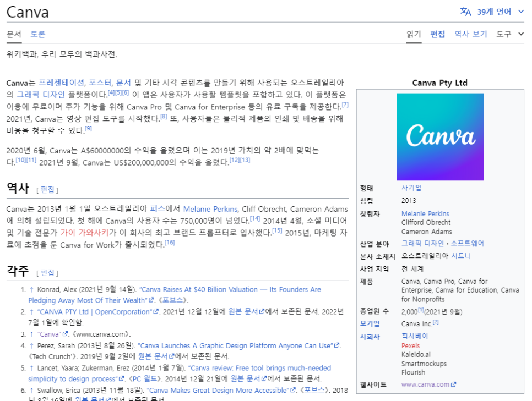Open the 사기업 link in infobox
This screenshot has width=532, height=401.
point(411,188)
